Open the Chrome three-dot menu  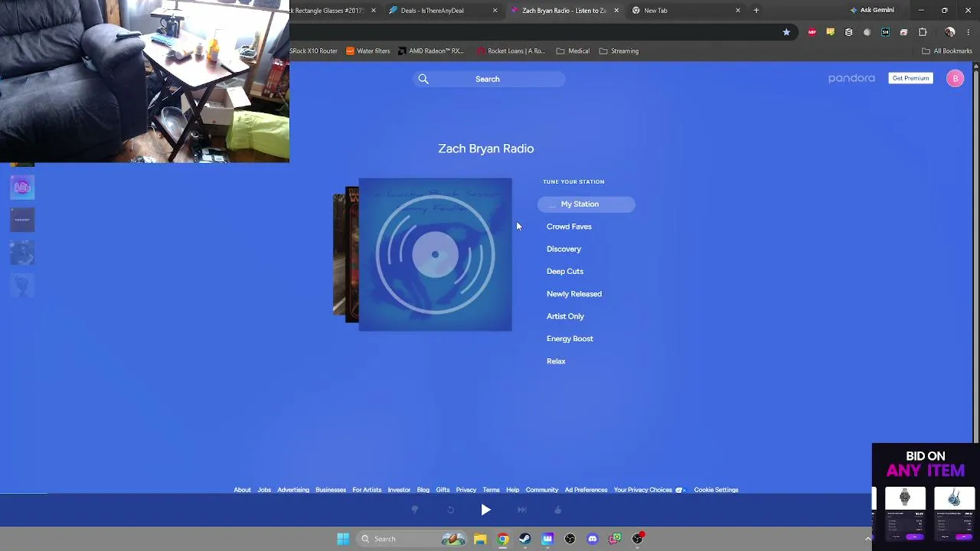coord(969,32)
